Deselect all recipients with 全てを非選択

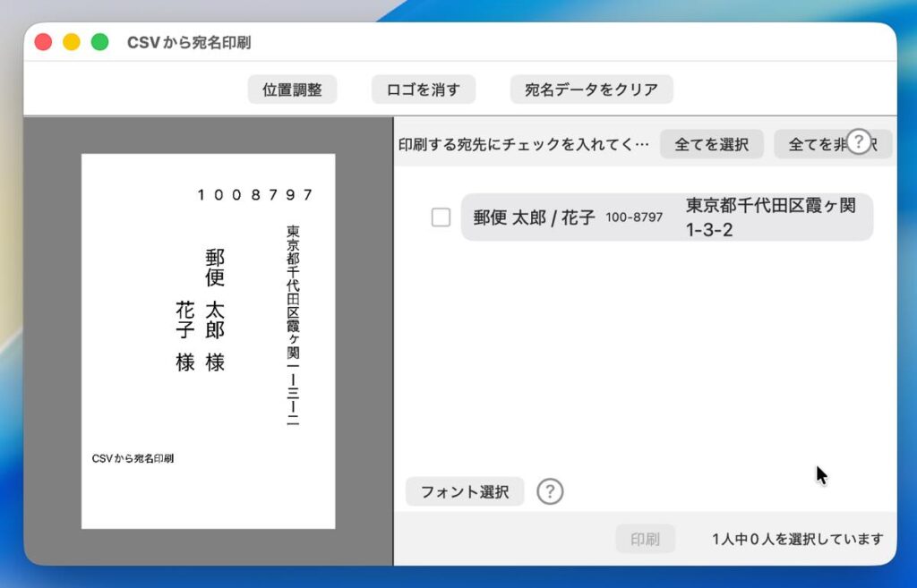pos(810,144)
